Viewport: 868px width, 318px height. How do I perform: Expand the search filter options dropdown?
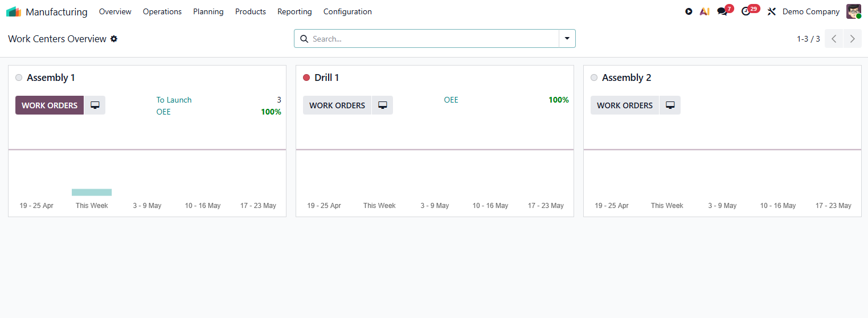[567, 39]
